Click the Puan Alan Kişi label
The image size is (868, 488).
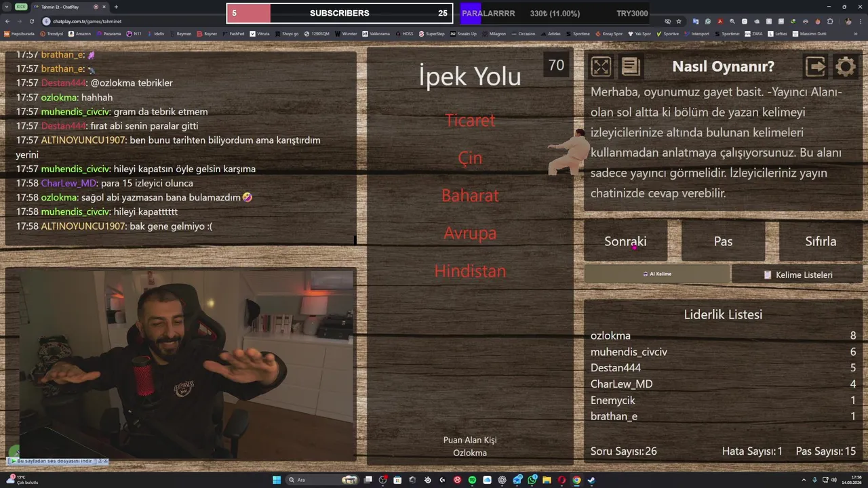coord(470,440)
